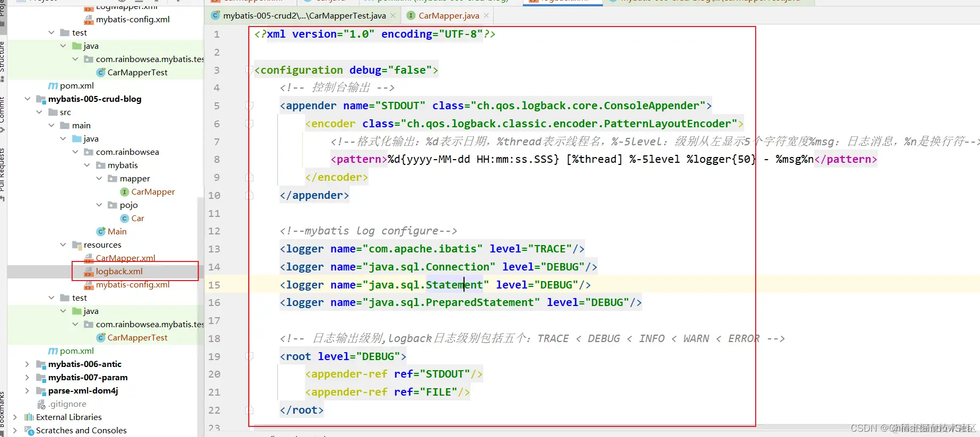Expand External Libraries node
This screenshot has height=437, width=980.
tap(15, 417)
